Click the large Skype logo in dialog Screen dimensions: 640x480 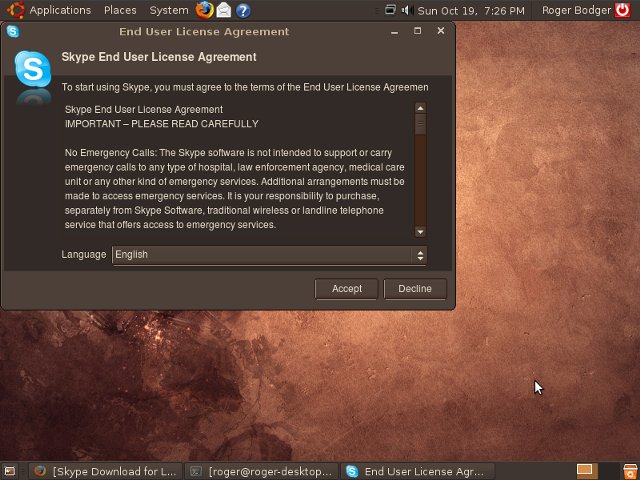33,69
